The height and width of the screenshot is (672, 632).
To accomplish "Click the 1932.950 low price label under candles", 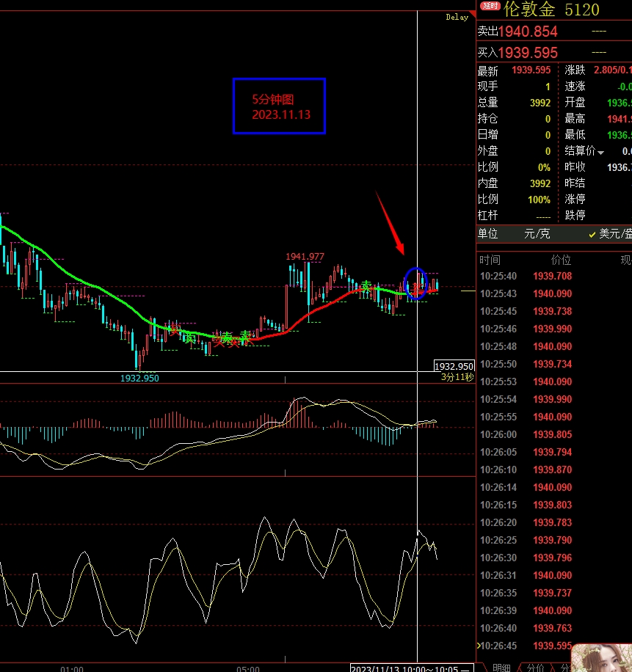I will pos(139,378).
